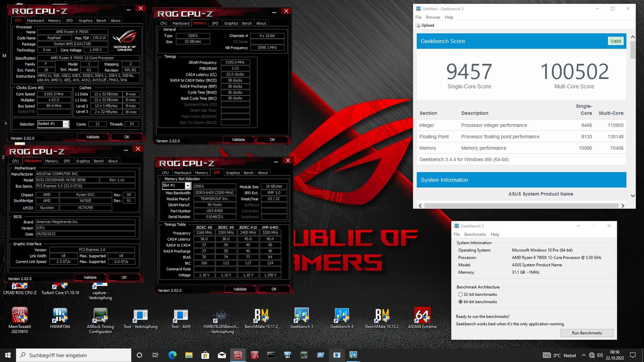This screenshot has width=644, height=362.
Task: Open Microsoft Edge from taskbar
Action: pos(172,355)
